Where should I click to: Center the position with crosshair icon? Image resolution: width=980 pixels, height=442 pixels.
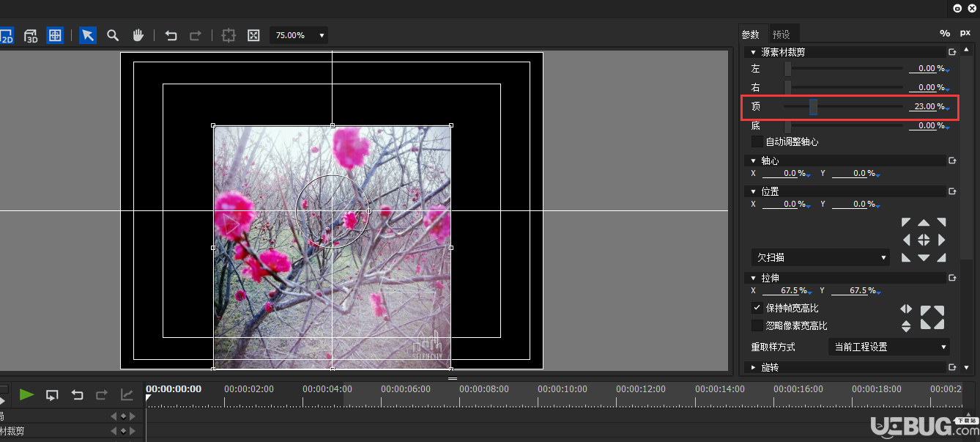click(924, 240)
